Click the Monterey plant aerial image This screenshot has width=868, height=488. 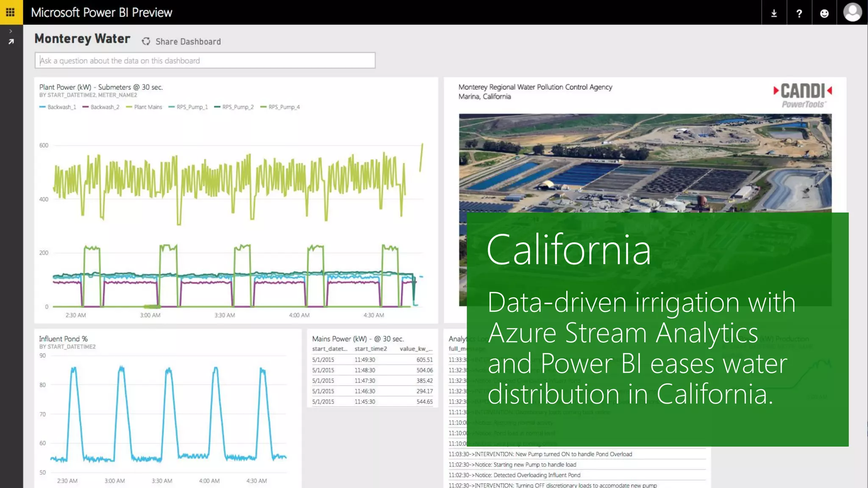click(644, 163)
